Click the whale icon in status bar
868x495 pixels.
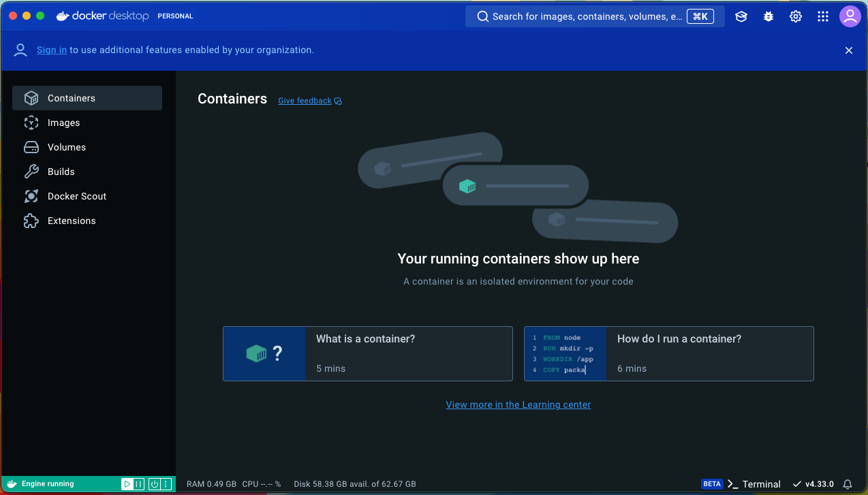coord(12,484)
